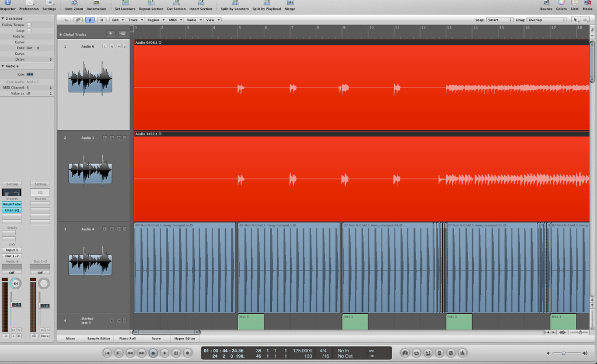The image size is (597, 364).
Task: Open the Audio local menu
Action: 193,20
